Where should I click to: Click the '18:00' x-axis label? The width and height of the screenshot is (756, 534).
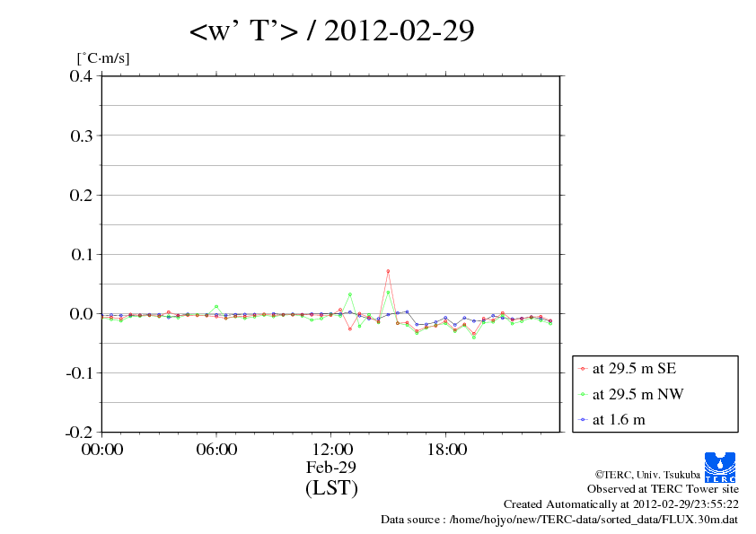pos(446,449)
